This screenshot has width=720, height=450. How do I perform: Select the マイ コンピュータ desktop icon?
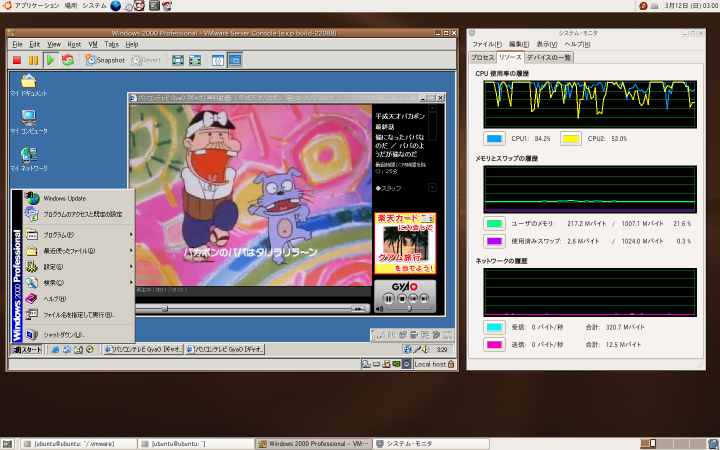point(28,122)
